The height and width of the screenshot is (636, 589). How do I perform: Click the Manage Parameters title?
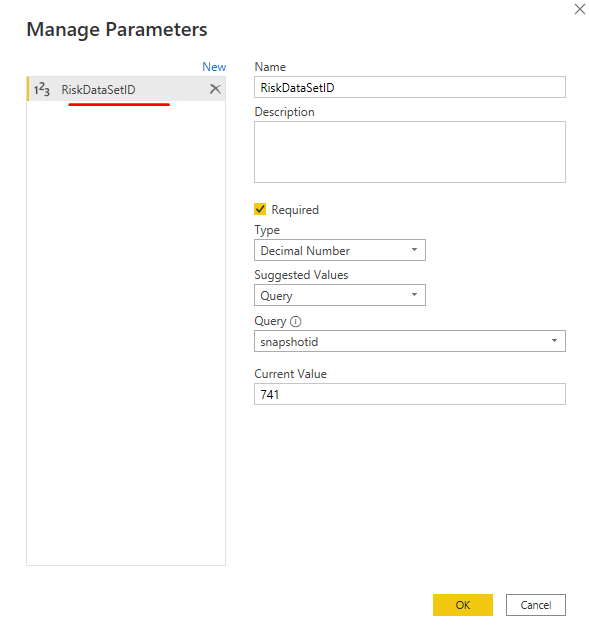click(x=117, y=30)
